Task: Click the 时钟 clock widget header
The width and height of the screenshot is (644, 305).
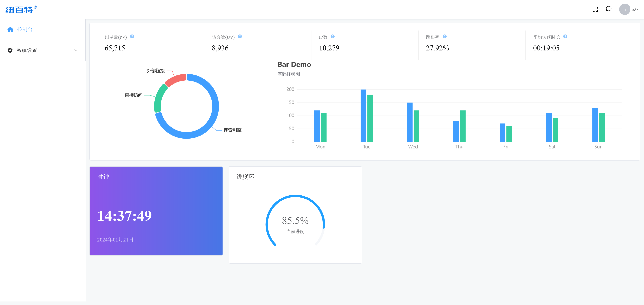Action: coord(103,177)
